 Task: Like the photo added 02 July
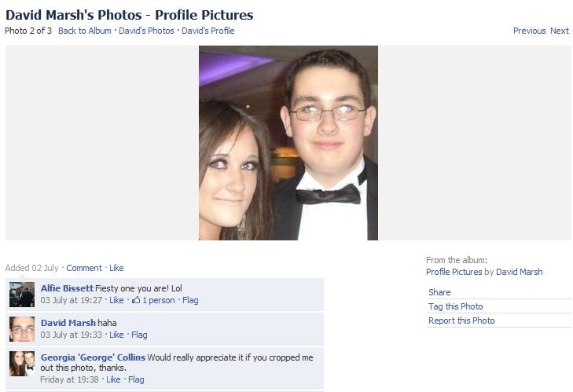coord(116,268)
